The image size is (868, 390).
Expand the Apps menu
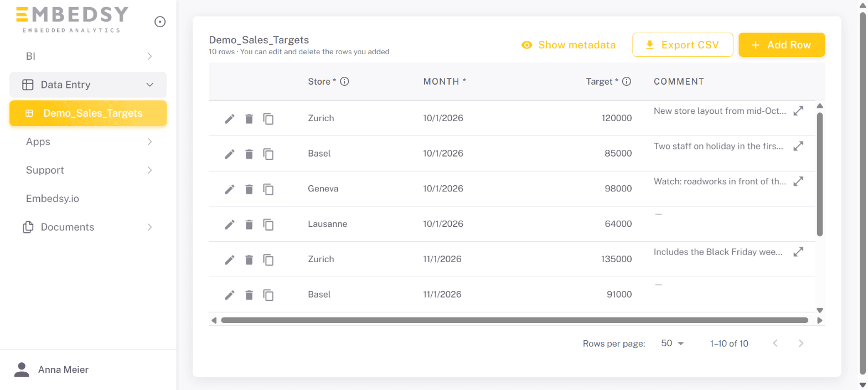[x=88, y=142]
